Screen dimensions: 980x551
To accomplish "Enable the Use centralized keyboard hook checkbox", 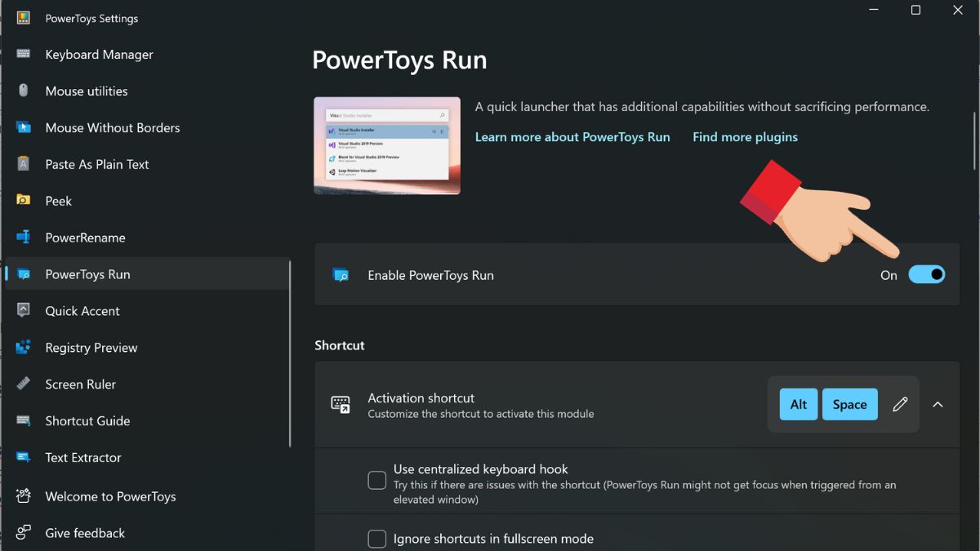I will [376, 481].
